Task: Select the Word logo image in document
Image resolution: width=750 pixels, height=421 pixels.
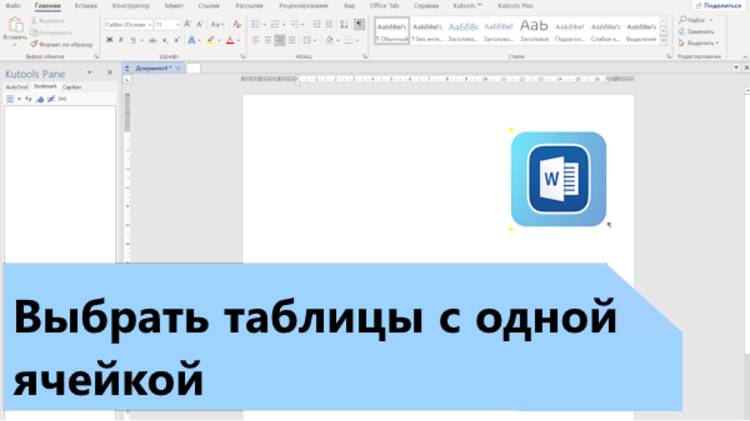Action: [x=558, y=179]
